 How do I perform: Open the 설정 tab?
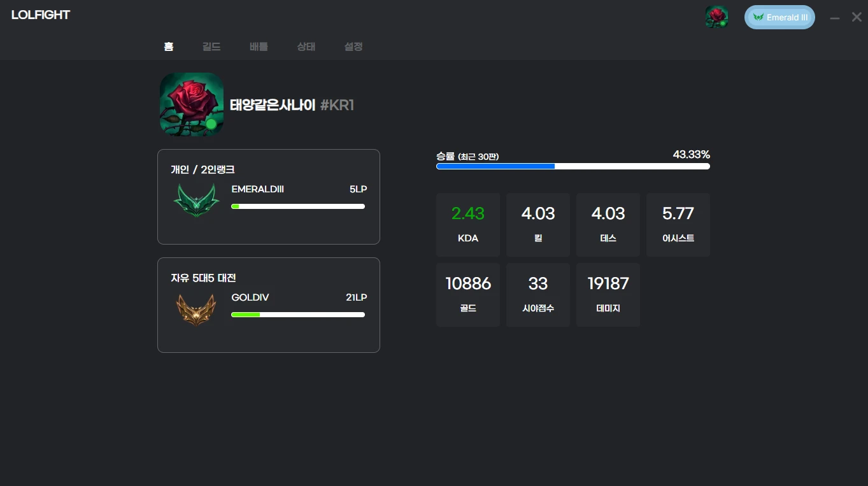click(353, 46)
